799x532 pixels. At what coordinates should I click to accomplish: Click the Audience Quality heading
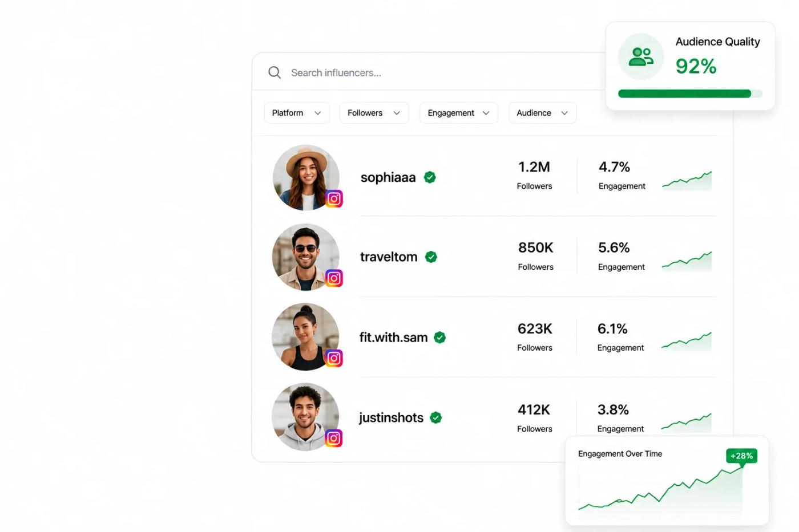[x=717, y=42]
